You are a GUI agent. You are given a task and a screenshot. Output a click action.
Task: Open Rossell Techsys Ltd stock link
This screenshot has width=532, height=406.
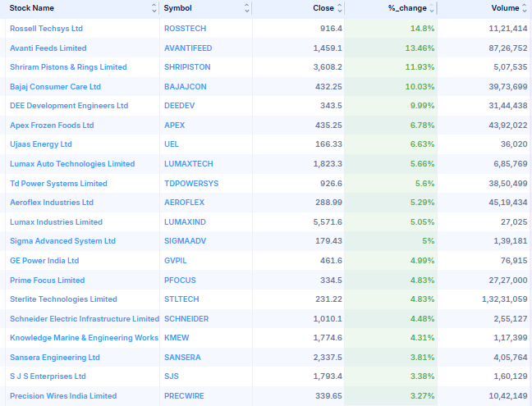coord(46,29)
